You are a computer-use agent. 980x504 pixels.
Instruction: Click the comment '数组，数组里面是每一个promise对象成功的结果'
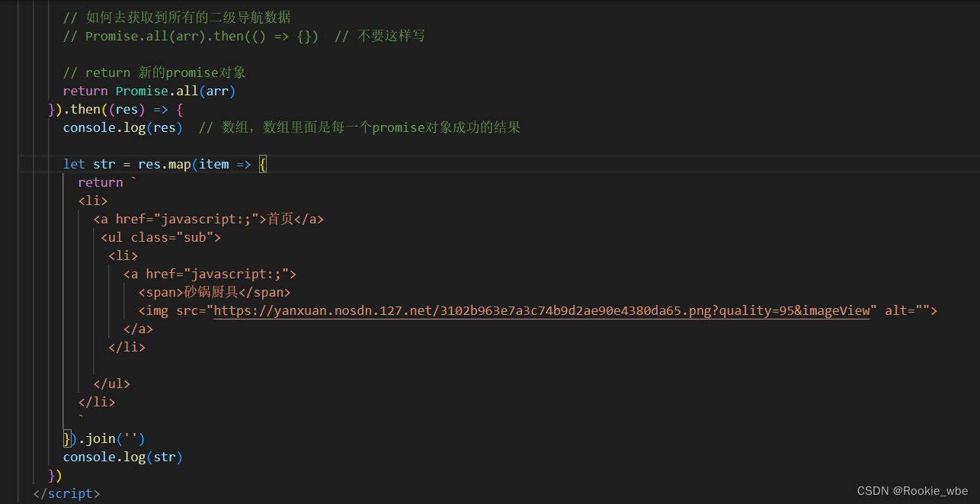[x=360, y=127]
